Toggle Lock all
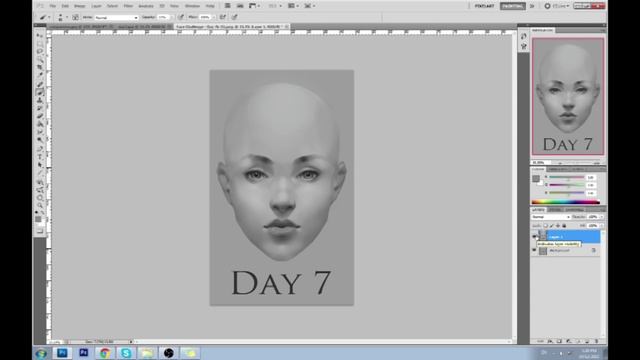 point(564,226)
